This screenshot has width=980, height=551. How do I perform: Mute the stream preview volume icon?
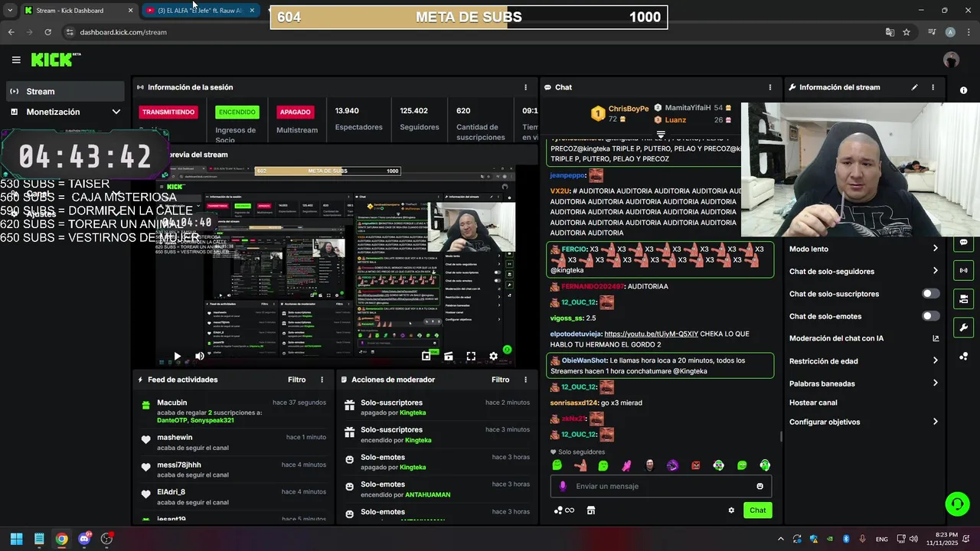[200, 356]
